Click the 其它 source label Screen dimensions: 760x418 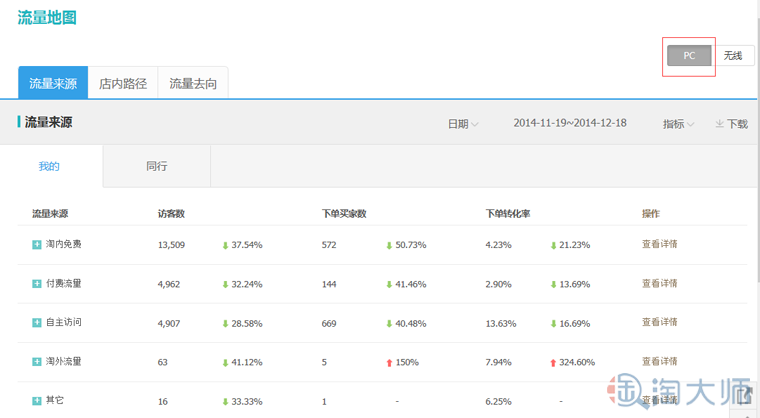(x=55, y=400)
